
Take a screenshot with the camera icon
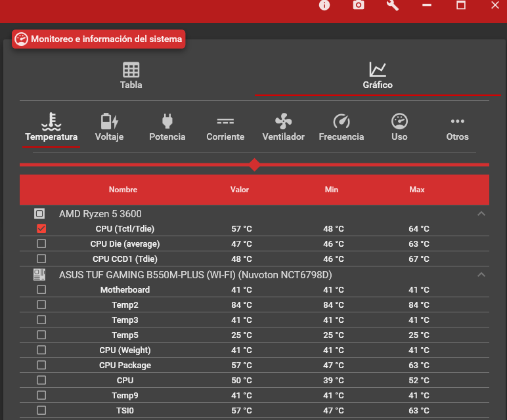[359, 5]
